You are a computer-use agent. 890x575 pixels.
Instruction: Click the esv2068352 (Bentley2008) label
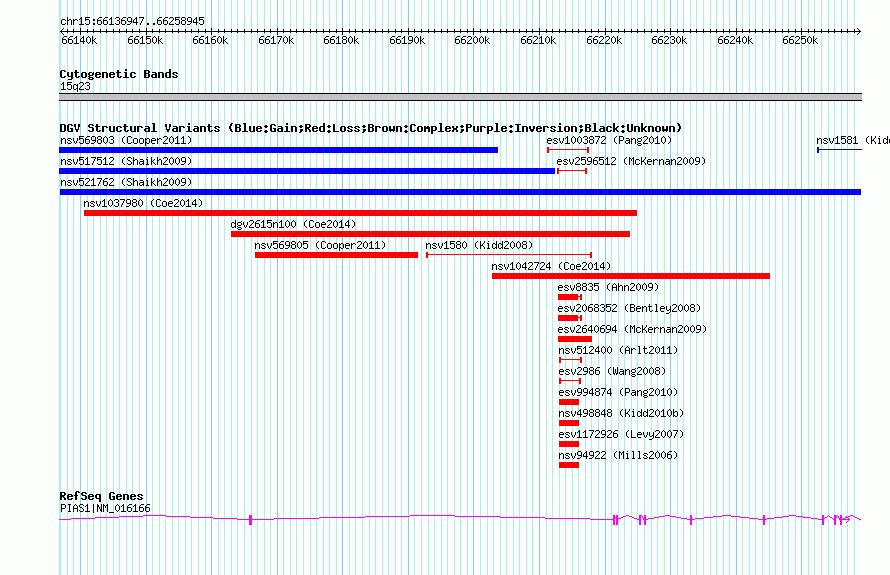pyautogui.click(x=629, y=308)
